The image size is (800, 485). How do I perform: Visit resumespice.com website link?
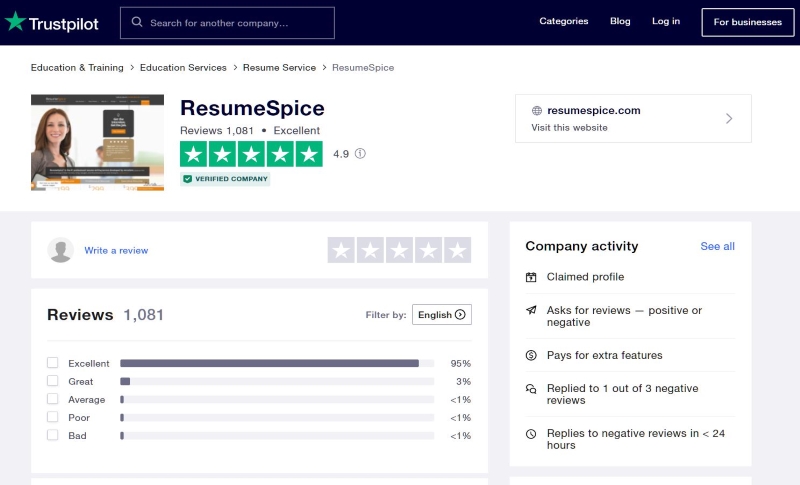593,111
